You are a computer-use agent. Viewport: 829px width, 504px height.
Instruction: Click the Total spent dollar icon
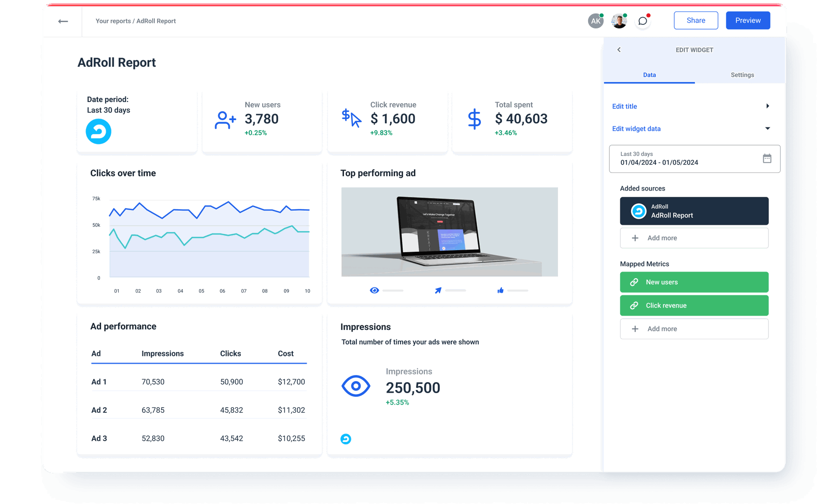tap(474, 119)
